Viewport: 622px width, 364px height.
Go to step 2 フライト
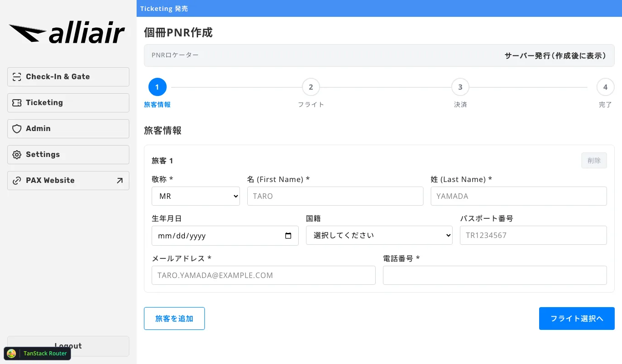(311, 87)
